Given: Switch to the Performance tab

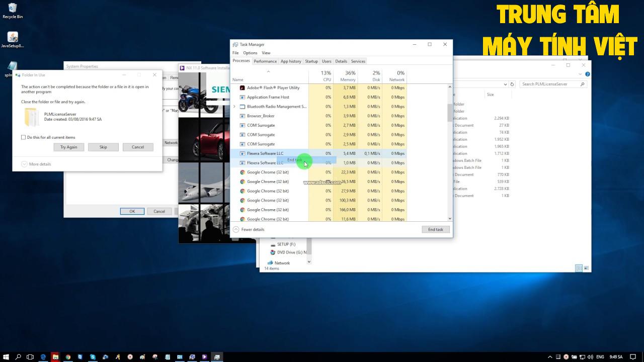Looking at the screenshot, I should pos(265,61).
